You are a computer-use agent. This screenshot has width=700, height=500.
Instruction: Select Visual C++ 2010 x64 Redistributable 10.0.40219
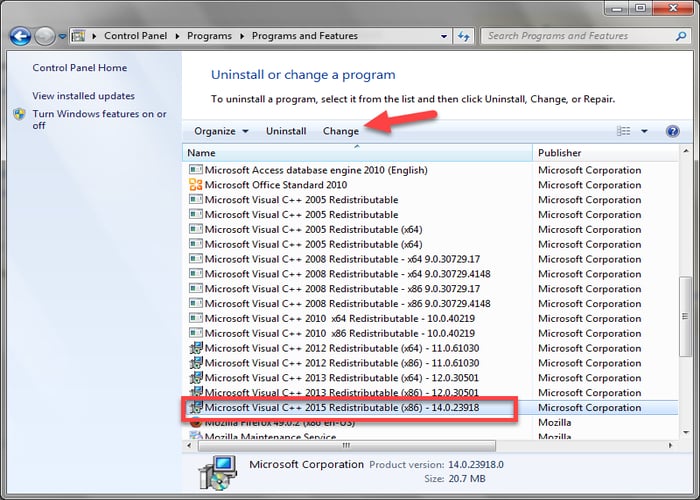pyautogui.click(x=340, y=318)
